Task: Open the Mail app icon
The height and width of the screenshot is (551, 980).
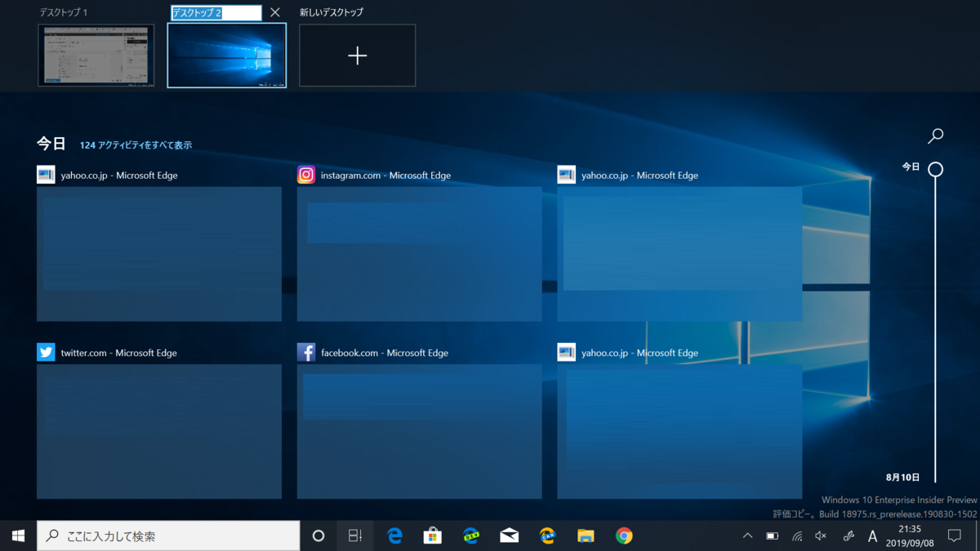Action: point(510,536)
